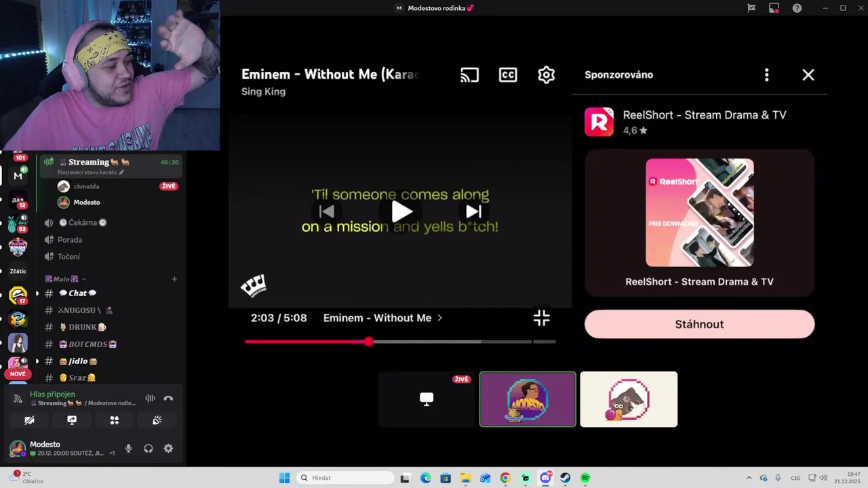
Task: Open the Discord inbox flag icon
Action: tap(751, 8)
